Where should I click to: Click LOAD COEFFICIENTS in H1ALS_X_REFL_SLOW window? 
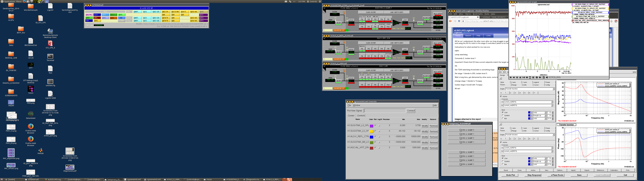pos(397,43)
